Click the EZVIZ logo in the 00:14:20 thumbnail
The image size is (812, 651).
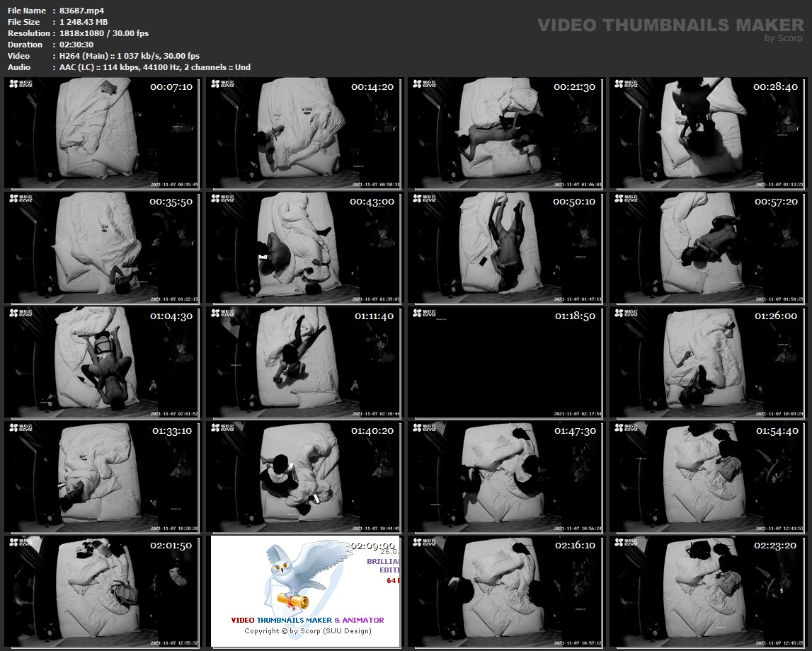[218, 84]
